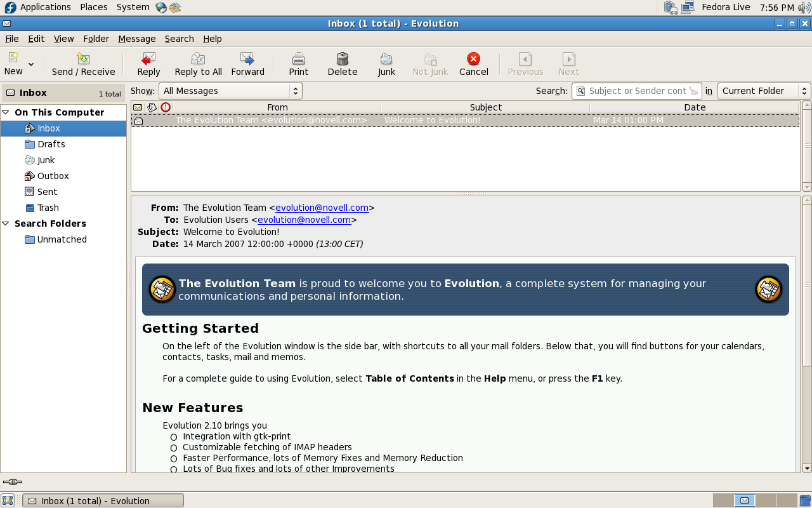The width and height of the screenshot is (812, 508).
Task: Select the Welcome to Evolution! message row
Action: tap(465, 120)
